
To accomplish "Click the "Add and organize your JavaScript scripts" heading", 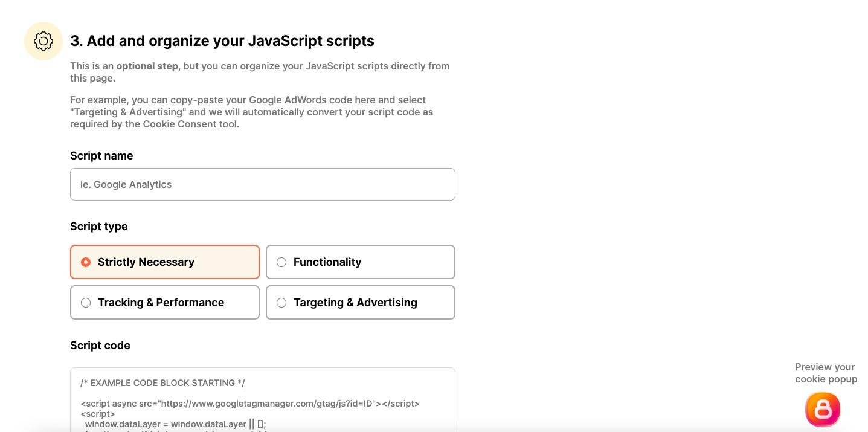I will 230,41.
